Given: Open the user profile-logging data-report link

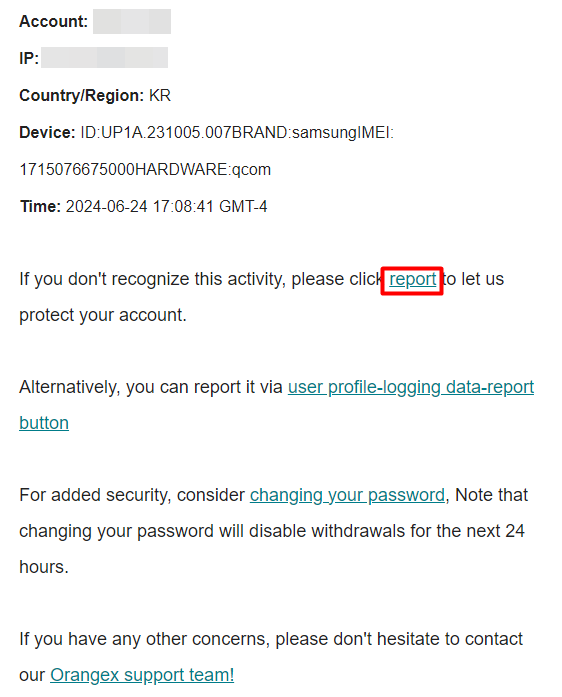Looking at the screenshot, I should coord(411,388).
